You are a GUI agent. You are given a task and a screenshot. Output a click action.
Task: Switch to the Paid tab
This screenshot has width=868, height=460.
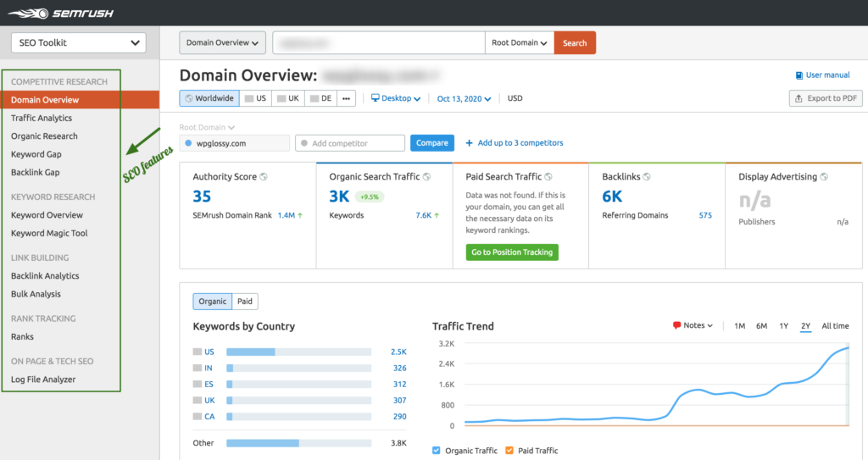[x=245, y=301]
